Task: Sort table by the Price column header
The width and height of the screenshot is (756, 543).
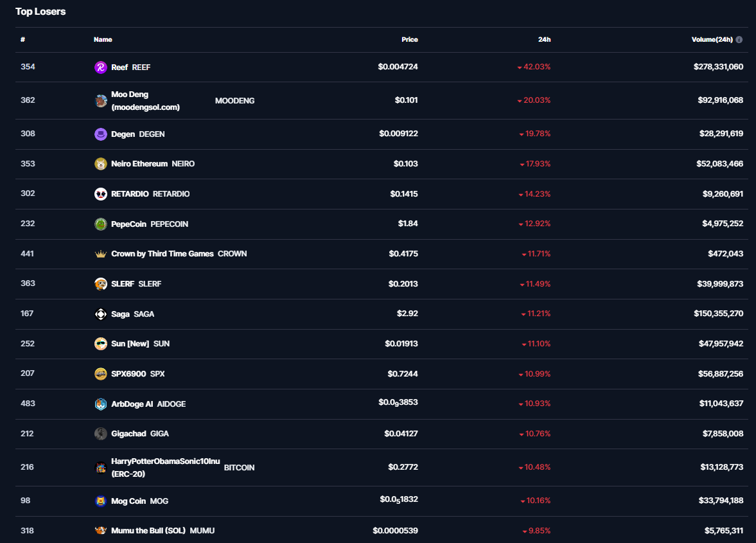Action: coord(409,40)
